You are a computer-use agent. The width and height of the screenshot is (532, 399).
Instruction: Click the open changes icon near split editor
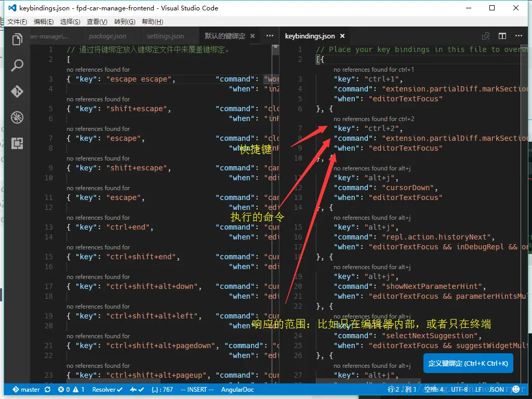click(x=486, y=36)
